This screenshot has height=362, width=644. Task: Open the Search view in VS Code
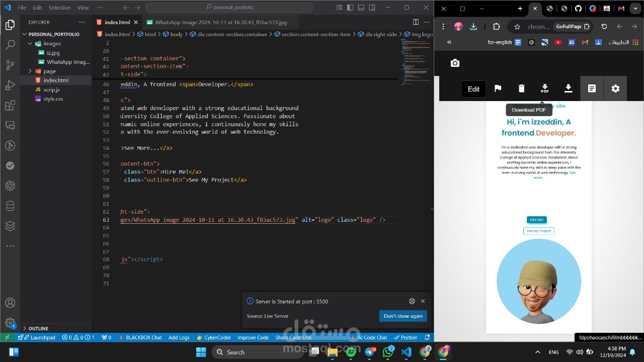tap(10, 45)
